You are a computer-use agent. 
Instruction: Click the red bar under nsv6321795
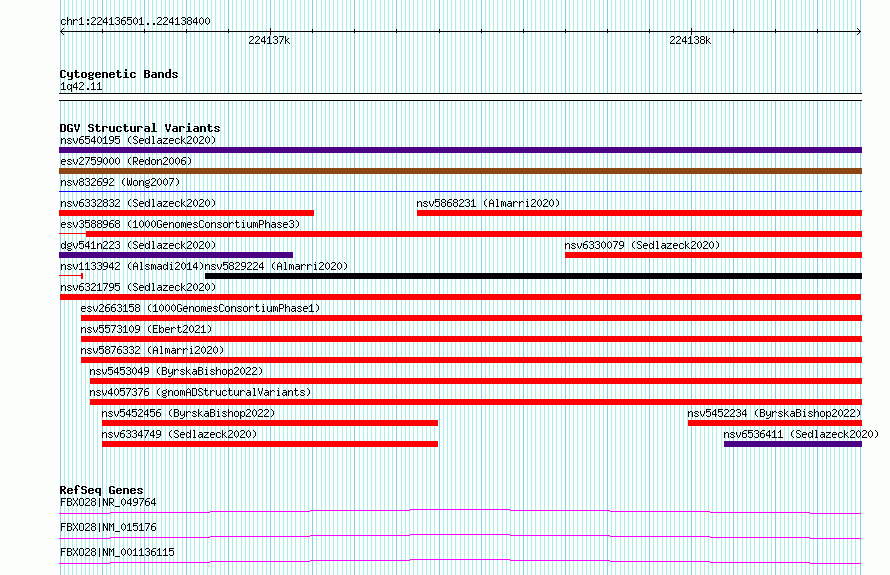coord(460,297)
